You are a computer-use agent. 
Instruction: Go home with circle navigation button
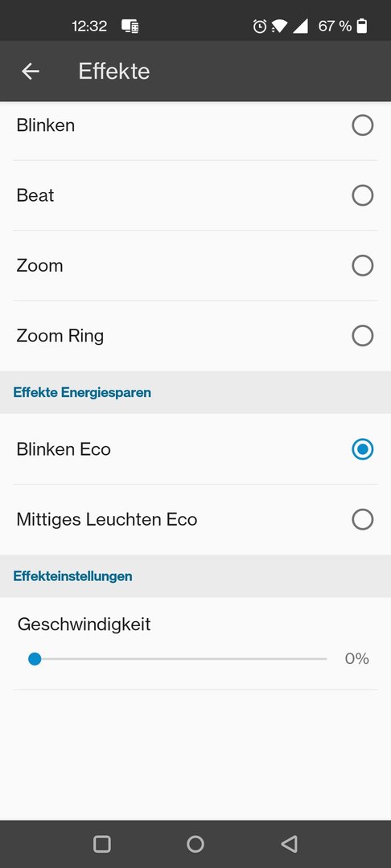pos(195,844)
